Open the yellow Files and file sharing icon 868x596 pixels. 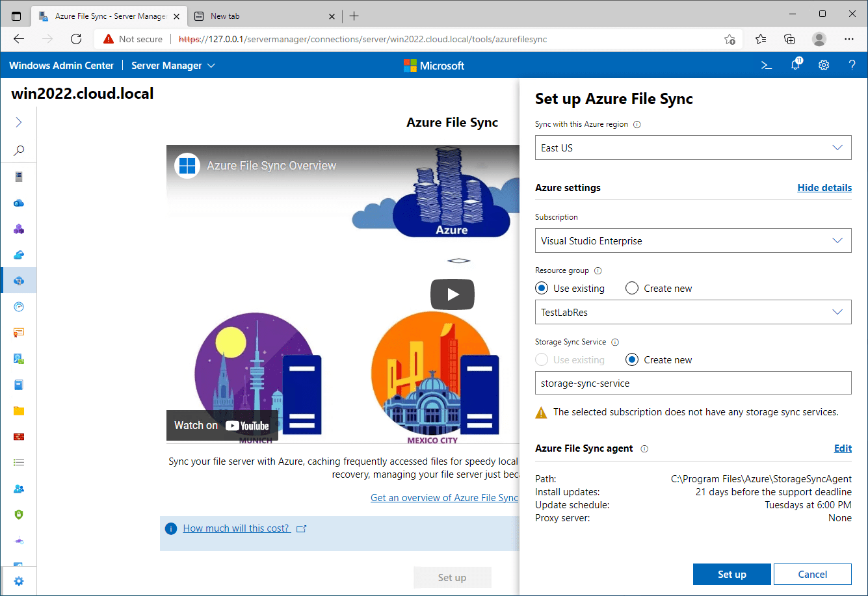tap(18, 410)
